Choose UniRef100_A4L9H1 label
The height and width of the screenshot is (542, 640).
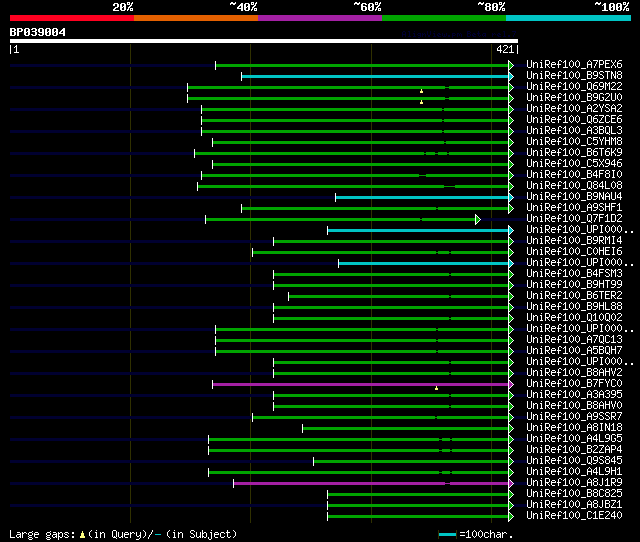574,472
